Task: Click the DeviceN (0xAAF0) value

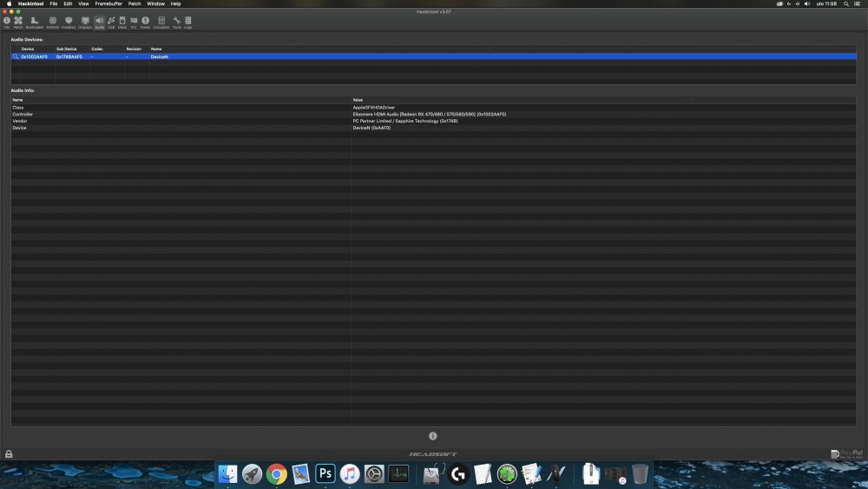Action: point(372,128)
